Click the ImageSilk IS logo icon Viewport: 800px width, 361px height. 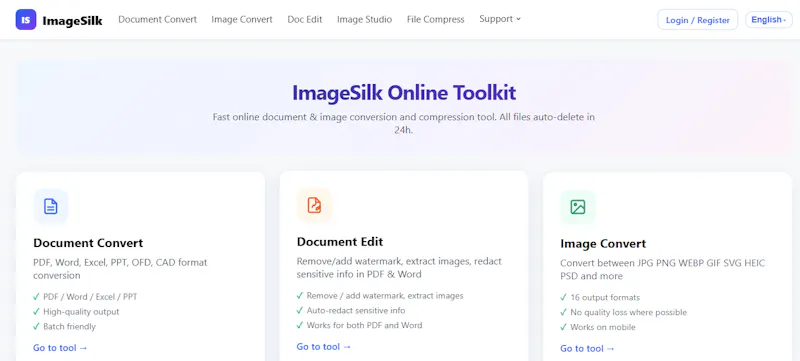[26, 19]
